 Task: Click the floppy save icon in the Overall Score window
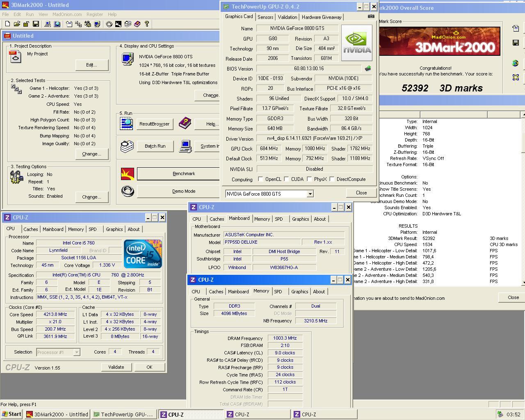point(516,43)
